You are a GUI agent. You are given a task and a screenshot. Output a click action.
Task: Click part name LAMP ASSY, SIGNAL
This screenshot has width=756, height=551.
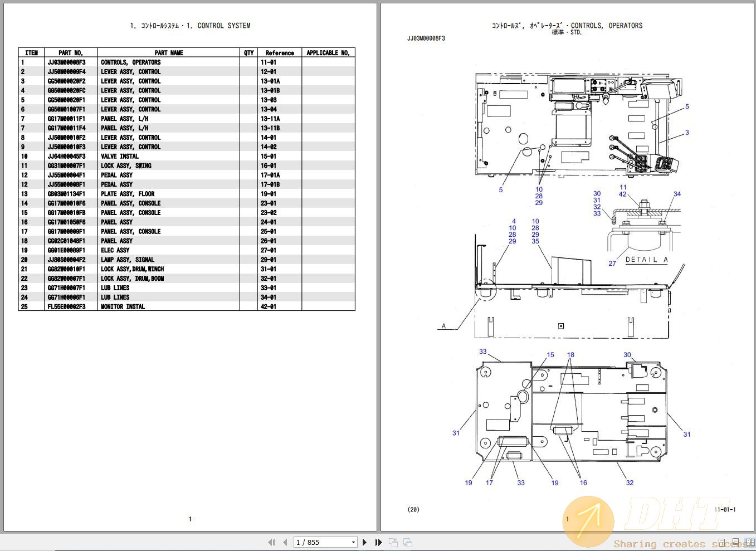(x=128, y=260)
